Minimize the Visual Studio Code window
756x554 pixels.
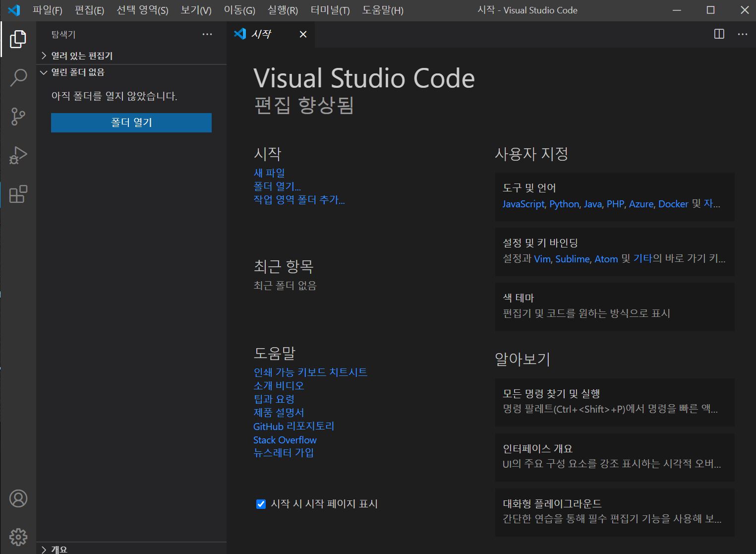pyautogui.click(x=677, y=10)
